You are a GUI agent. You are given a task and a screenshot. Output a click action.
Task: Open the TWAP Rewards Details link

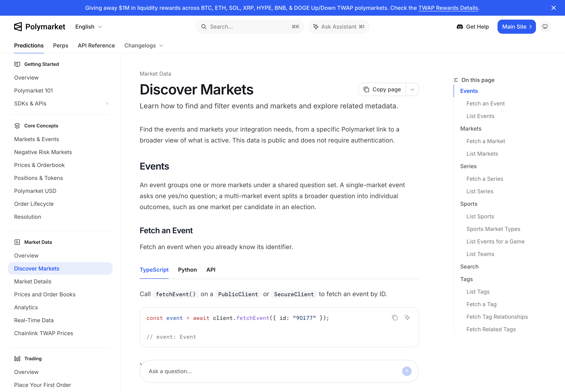click(x=448, y=8)
